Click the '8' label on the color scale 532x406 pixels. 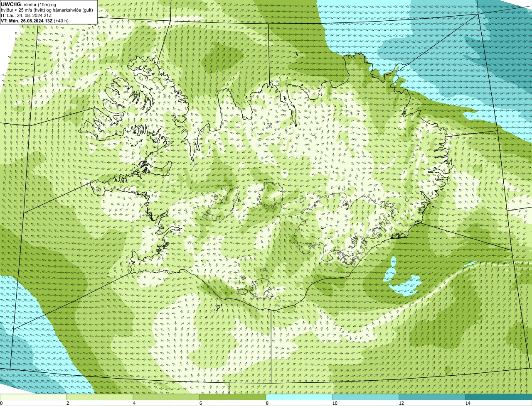tap(267, 403)
